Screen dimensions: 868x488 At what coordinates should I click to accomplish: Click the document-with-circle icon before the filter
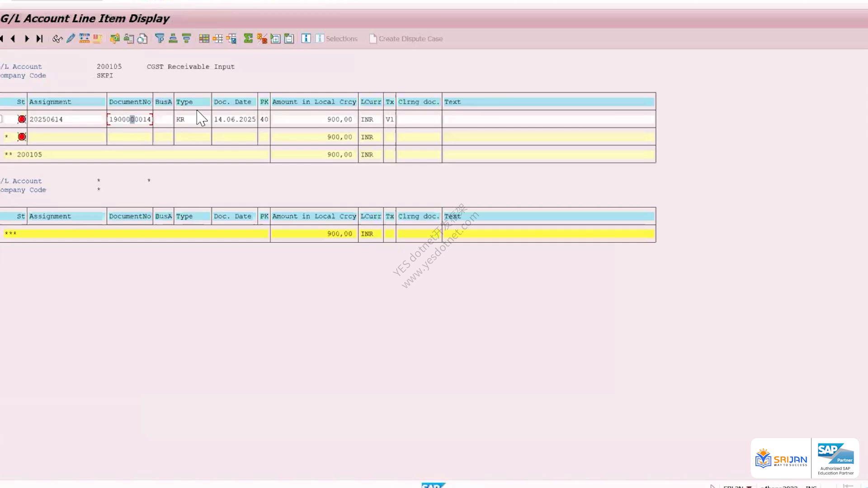142,39
